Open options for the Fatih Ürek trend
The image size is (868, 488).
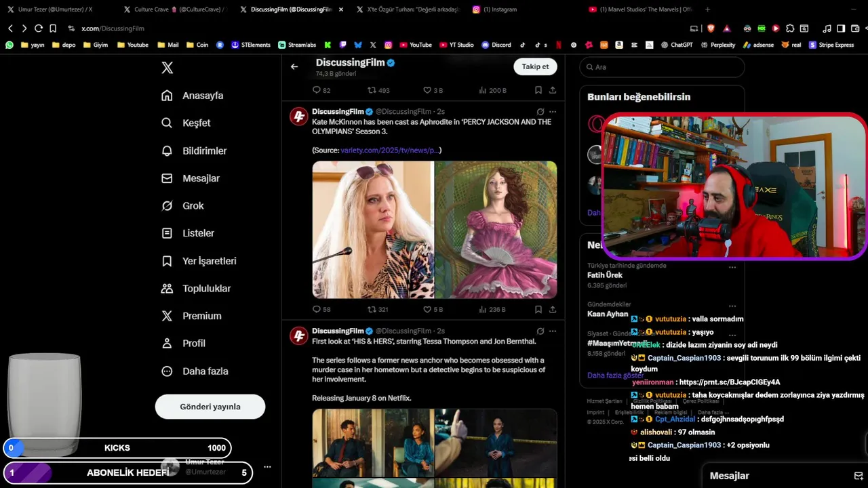pyautogui.click(x=732, y=267)
